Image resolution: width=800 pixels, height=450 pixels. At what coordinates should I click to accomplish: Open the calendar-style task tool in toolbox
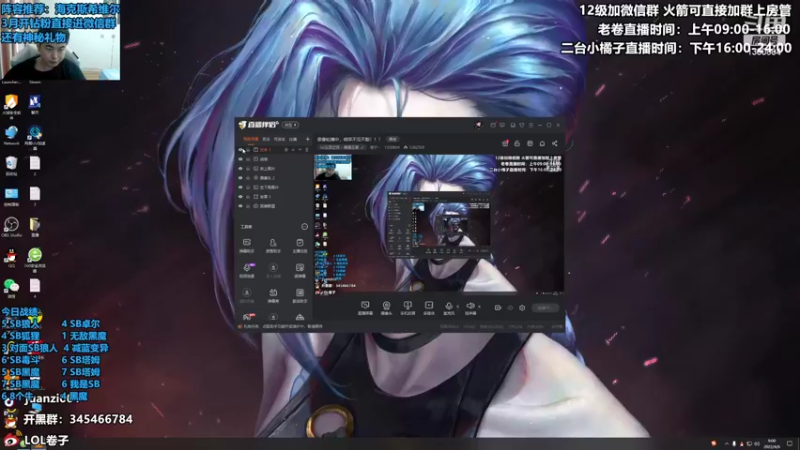click(x=300, y=245)
